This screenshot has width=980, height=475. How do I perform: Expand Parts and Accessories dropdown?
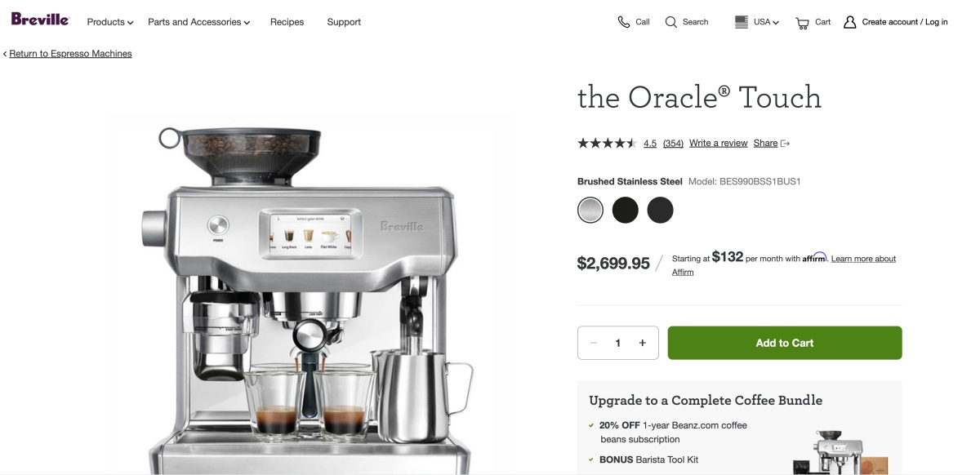(199, 22)
